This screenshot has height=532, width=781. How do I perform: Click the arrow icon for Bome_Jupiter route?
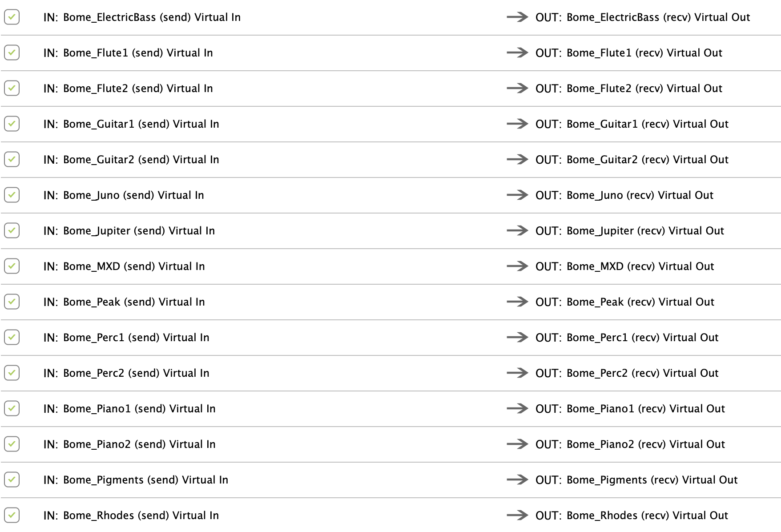coord(517,230)
